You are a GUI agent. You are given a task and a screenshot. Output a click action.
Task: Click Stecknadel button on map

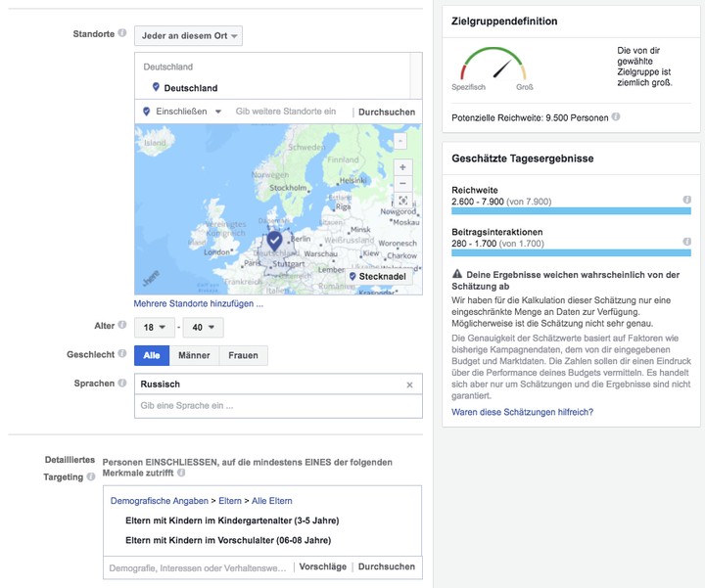click(x=378, y=276)
